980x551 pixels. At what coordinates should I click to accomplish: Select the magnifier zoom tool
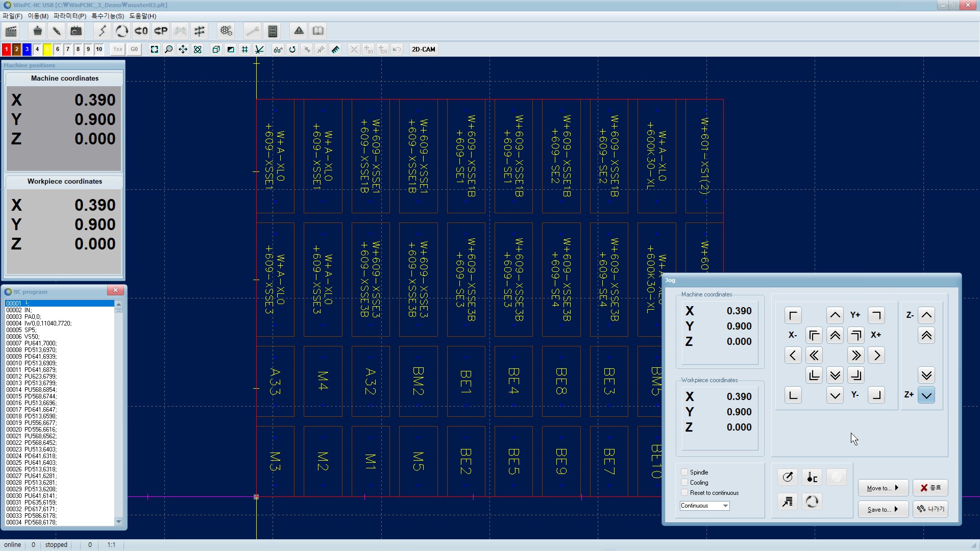[168, 49]
